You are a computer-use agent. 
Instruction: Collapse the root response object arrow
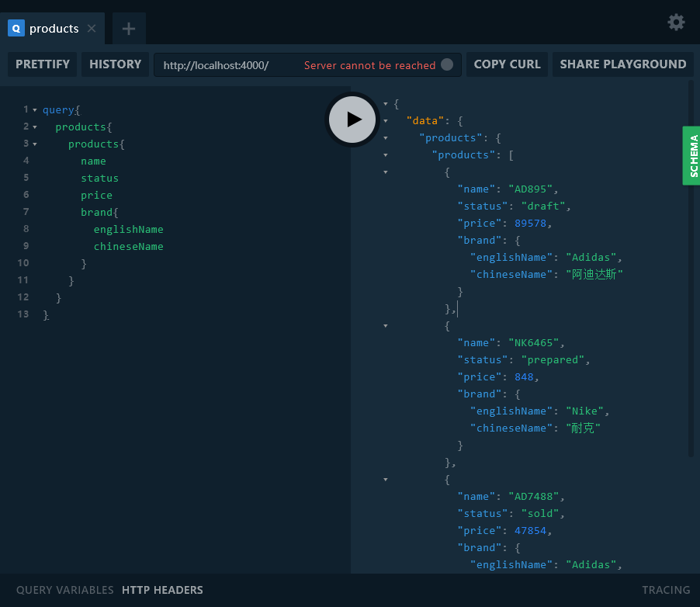(x=386, y=104)
